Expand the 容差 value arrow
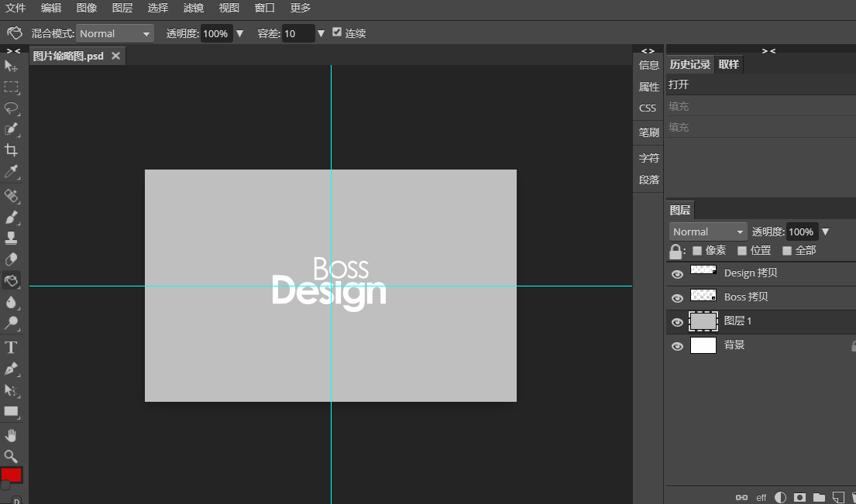856x504 pixels. pyautogui.click(x=321, y=34)
